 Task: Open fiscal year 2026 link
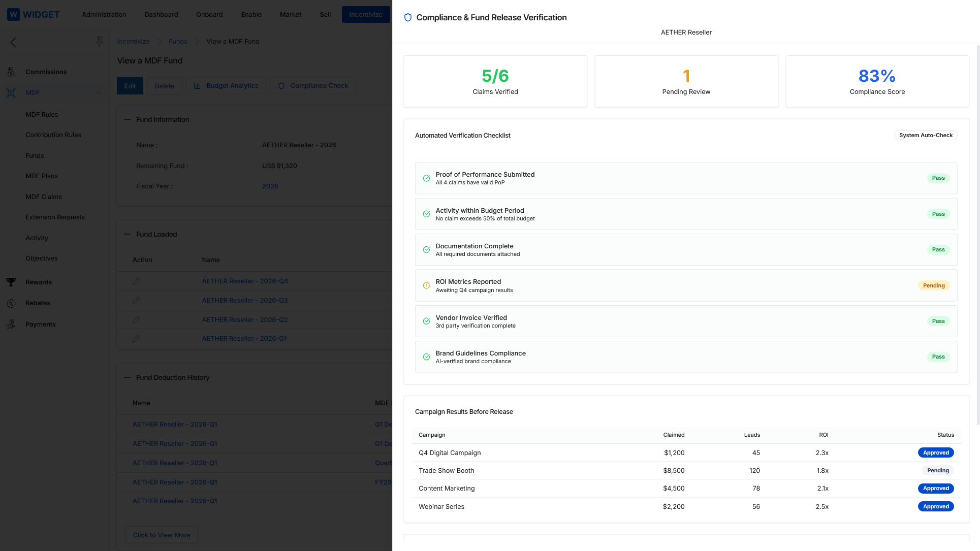270,186
